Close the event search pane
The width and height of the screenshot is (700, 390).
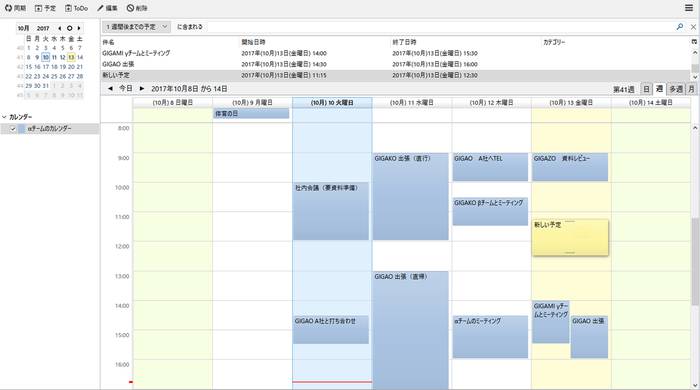point(693,27)
